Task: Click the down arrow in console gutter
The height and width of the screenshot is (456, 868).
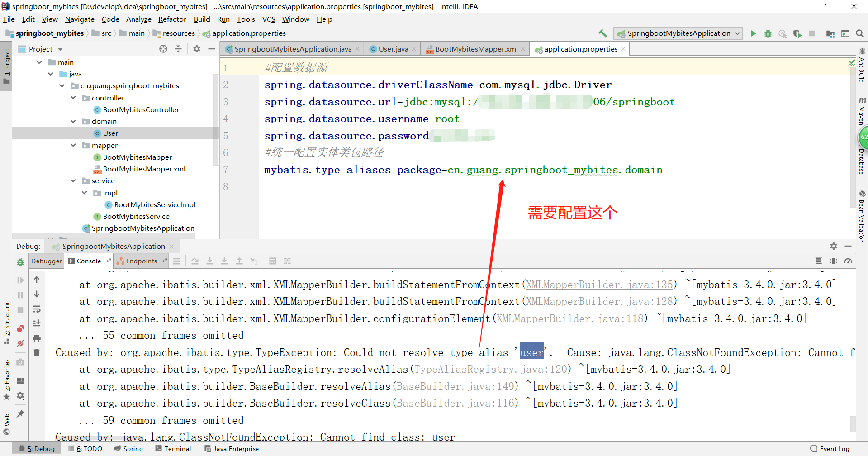Action: [37, 294]
